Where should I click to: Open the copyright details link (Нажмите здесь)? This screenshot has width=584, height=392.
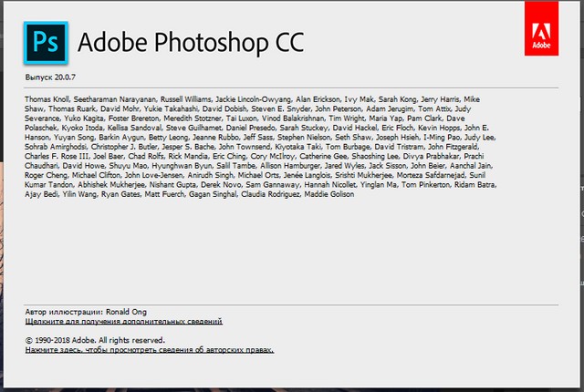[149, 349]
